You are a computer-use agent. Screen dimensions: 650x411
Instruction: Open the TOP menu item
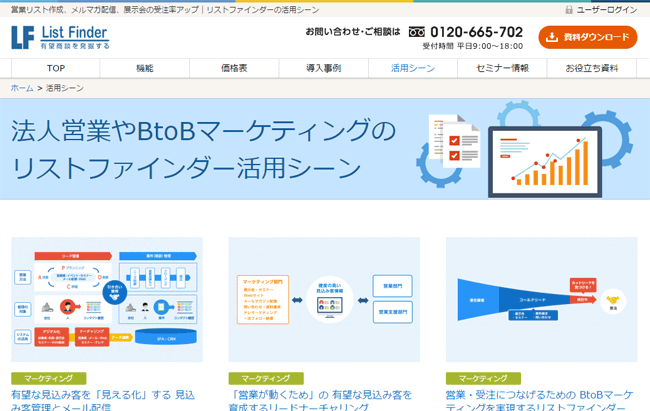[x=56, y=68]
